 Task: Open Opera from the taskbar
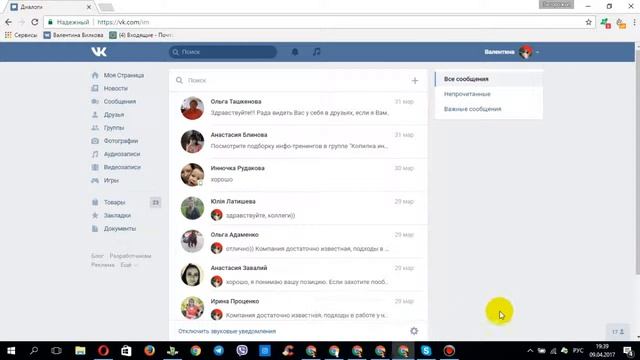point(103,351)
